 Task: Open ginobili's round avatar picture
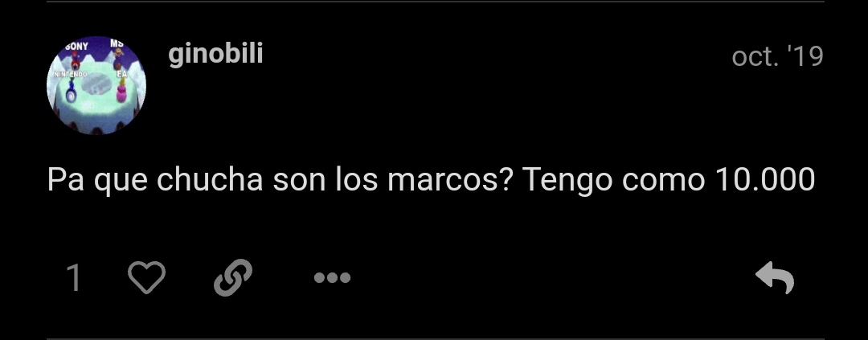pos(96,85)
